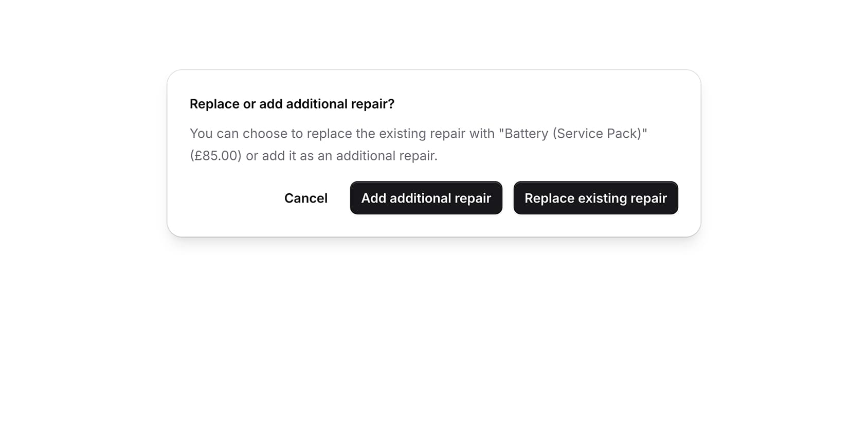Select the dark Add additional repair option
Viewport: 868px width, 440px height.
click(x=426, y=198)
